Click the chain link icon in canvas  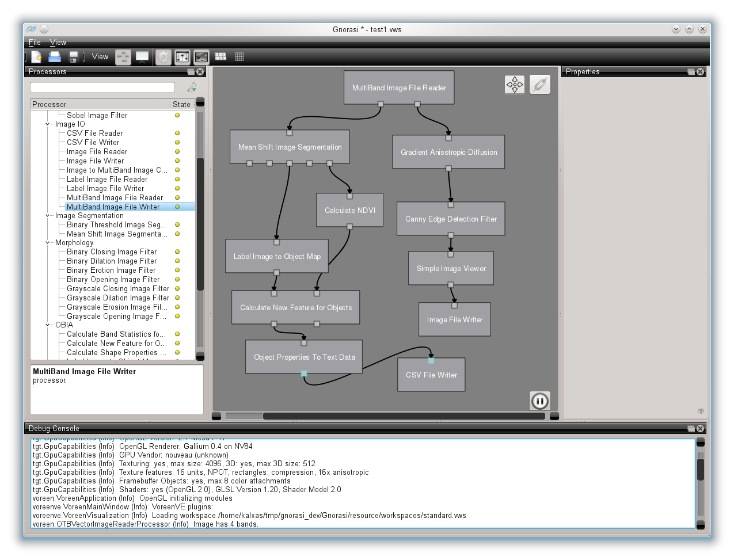(539, 85)
